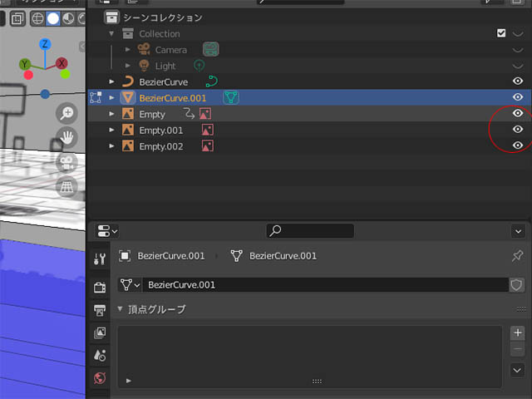The image size is (532, 399).
Task: Hide Empty.002 via eye icon
Action: click(x=518, y=145)
